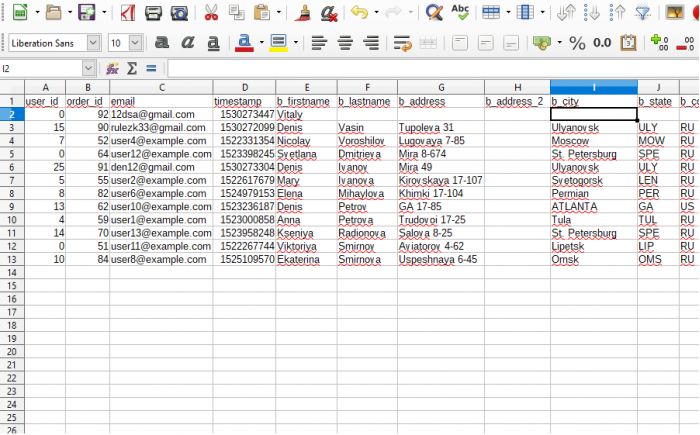The image size is (700, 435).
Task: Print the document
Action: (x=153, y=13)
